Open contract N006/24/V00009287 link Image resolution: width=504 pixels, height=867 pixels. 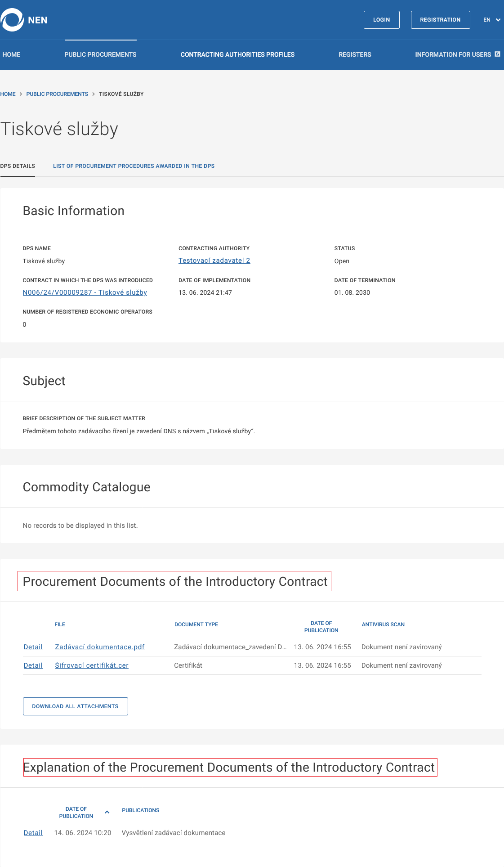tap(85, 292)
